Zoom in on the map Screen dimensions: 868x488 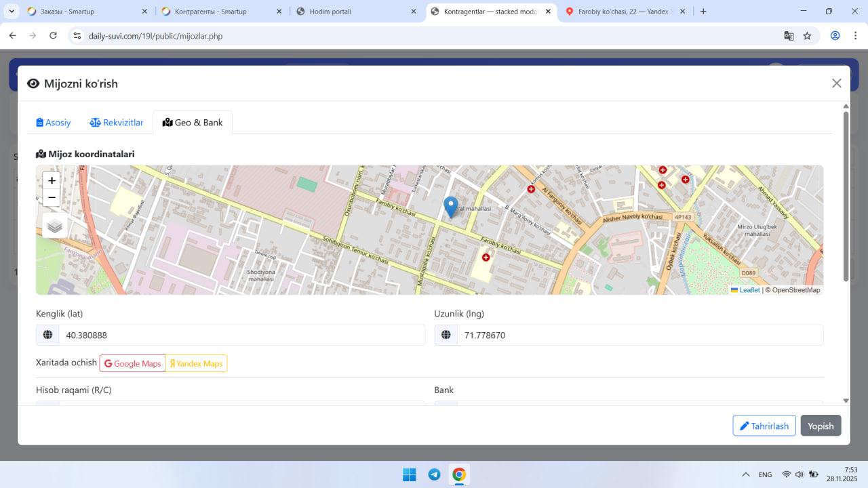[52, 181]
